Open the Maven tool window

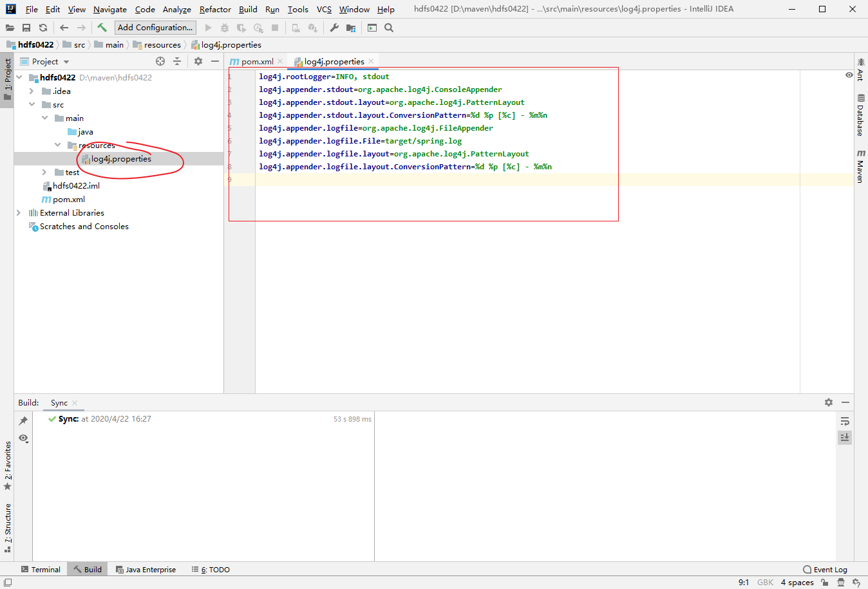(x=861, y=166)
